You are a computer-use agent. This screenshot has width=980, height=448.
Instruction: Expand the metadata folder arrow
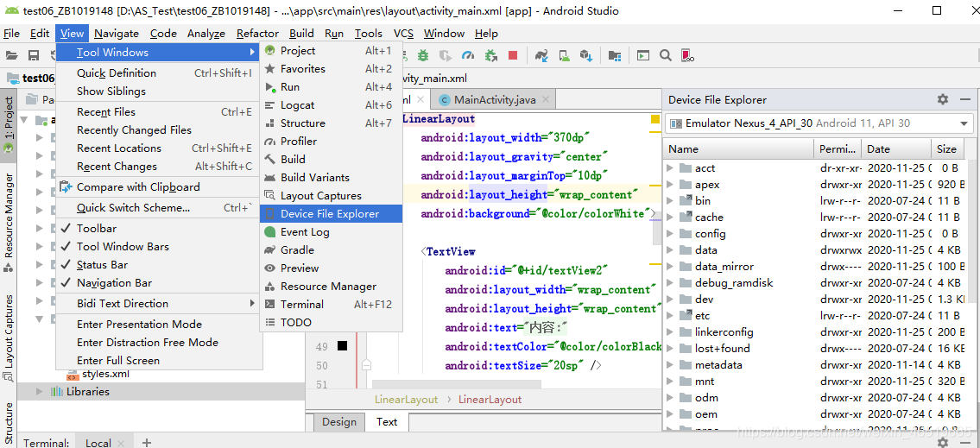coord(670,365)
